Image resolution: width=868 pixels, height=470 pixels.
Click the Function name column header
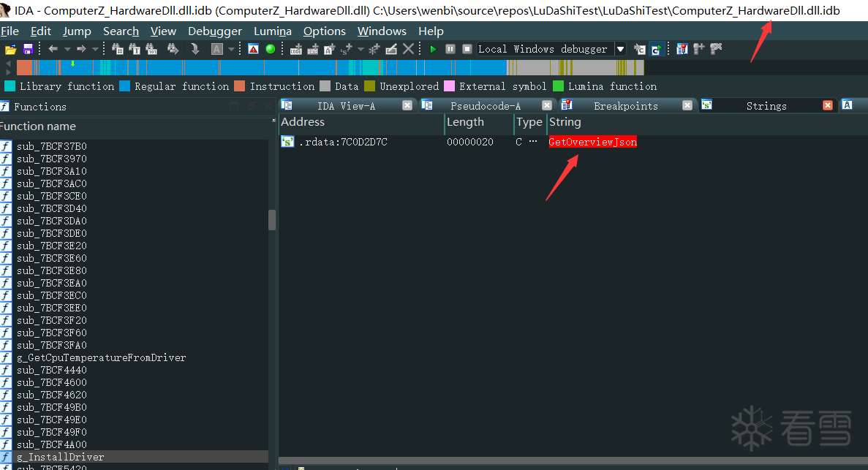pyautogui.click(x=135, y=126)
